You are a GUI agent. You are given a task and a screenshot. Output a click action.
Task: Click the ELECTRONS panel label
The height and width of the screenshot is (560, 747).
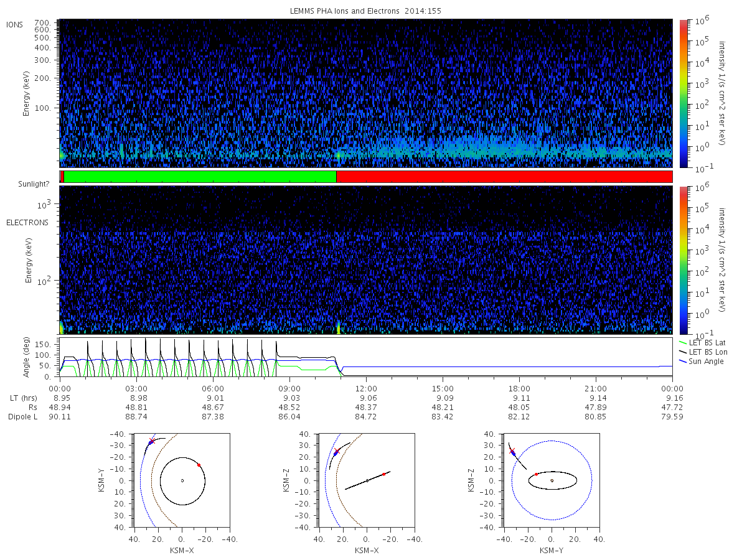(27, 222)
